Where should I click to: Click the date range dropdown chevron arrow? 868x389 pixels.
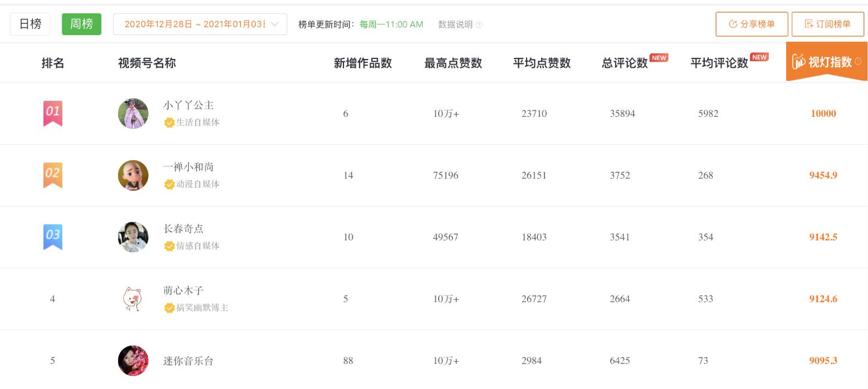[274, 24]
